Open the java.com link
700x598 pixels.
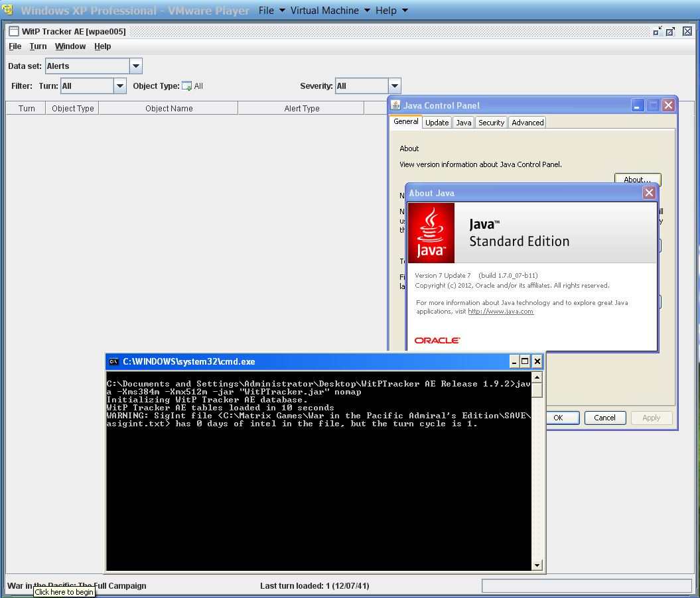(x=500, y=312)
